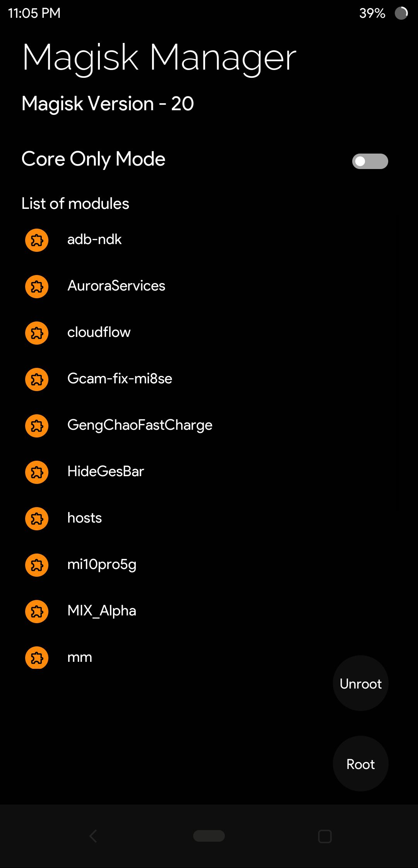Tap the orange icon beside MIX_Alpha
Viewport: 418px width, 868px height.
point(37,612)
